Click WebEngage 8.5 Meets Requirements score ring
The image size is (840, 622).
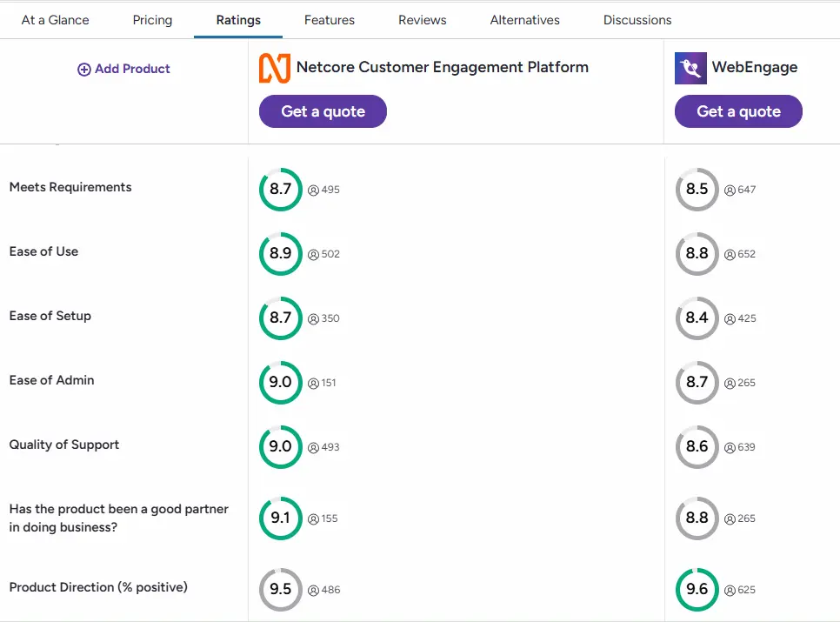coord(697,189)
